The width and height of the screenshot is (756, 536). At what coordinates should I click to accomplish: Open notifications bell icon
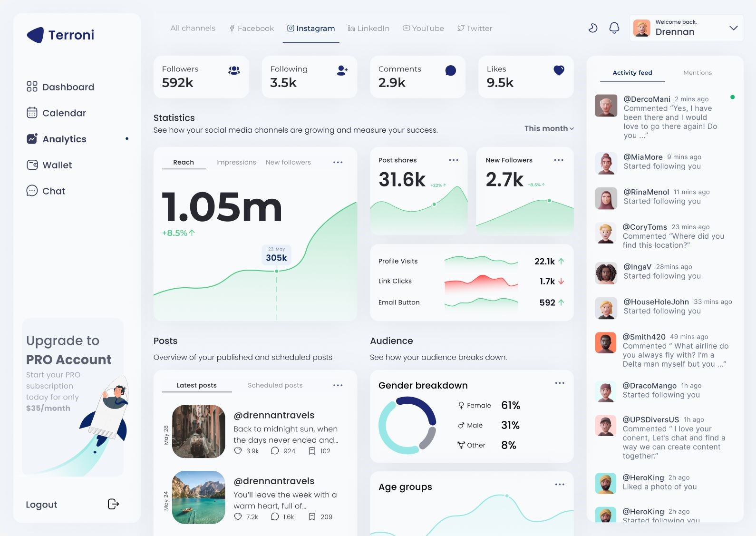tap(614, 28)
